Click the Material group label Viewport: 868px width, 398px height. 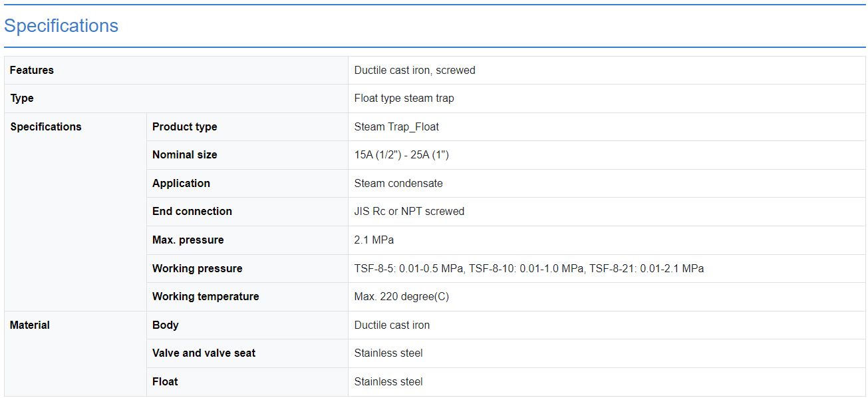tap(30, 325)
